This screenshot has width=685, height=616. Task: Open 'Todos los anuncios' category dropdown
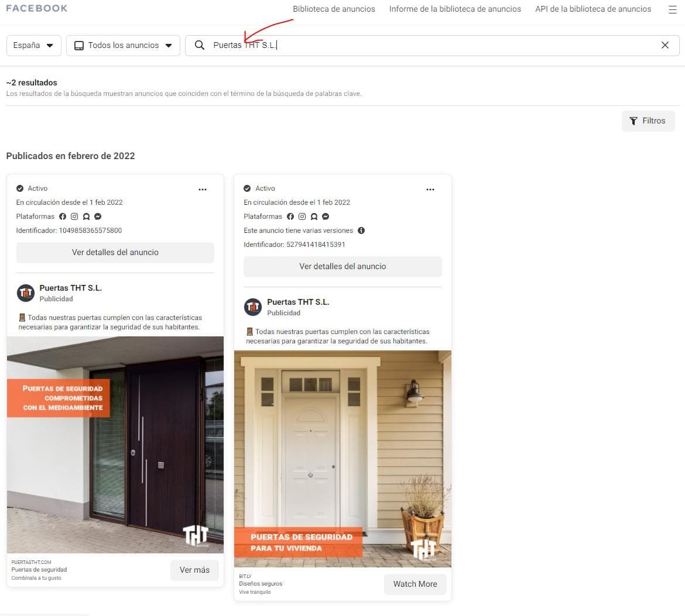(123, 46)
